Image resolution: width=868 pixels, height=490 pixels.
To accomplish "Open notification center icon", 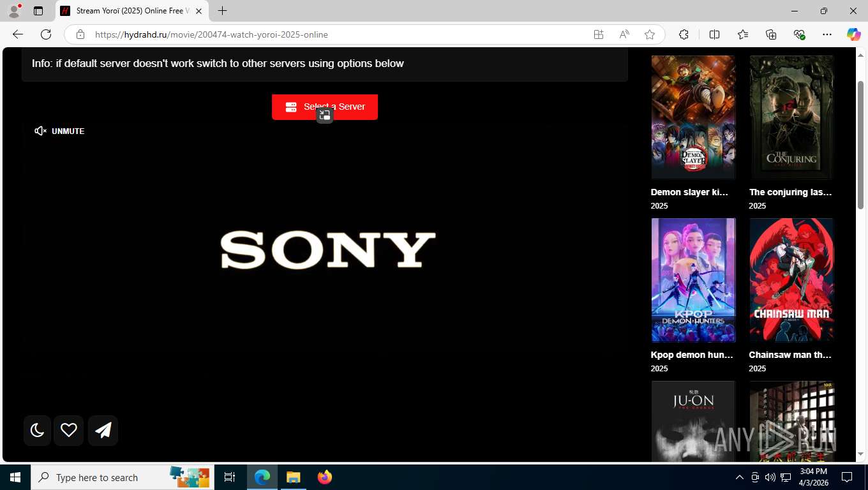I will (847, 477).
